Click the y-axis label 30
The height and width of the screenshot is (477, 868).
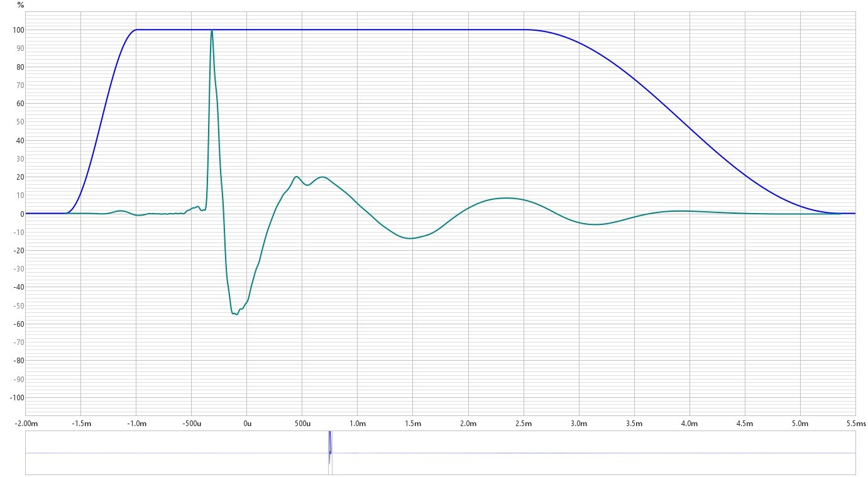point(19,158)
